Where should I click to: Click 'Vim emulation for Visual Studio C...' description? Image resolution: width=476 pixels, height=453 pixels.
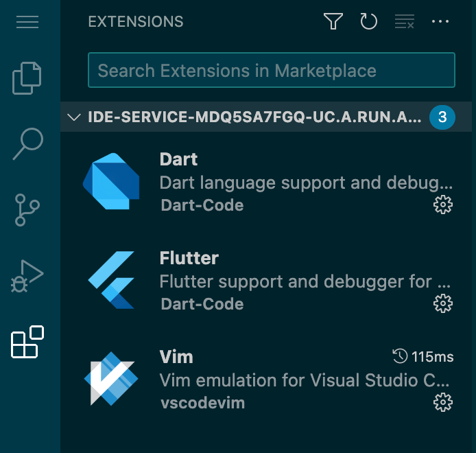pos(305,380)
